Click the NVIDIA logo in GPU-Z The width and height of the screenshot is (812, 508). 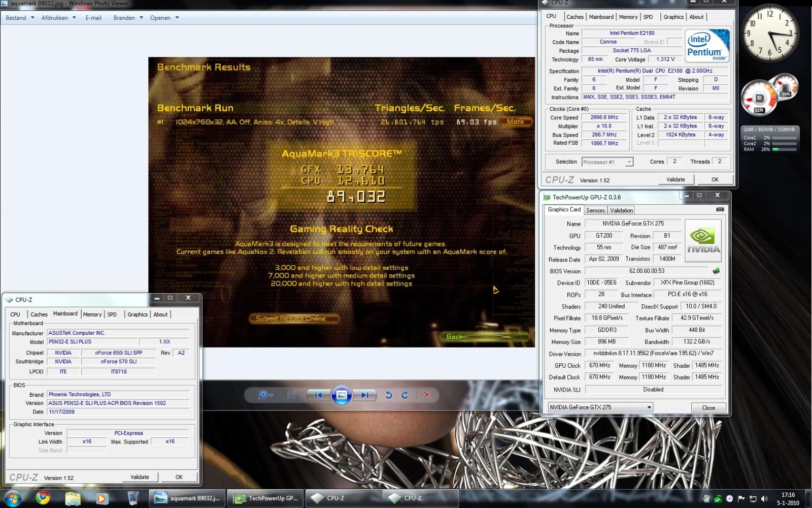[x=703, y=241]
